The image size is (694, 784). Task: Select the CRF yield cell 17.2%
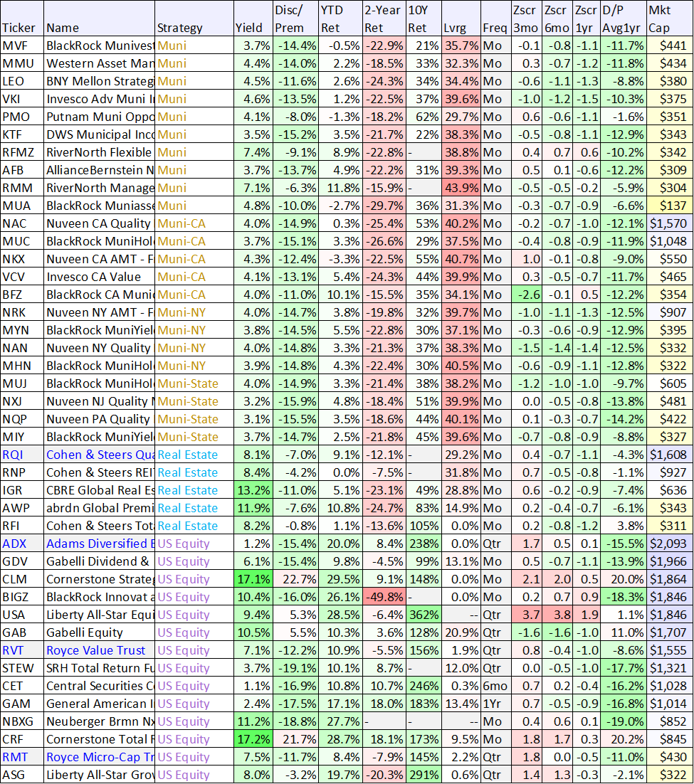tap(253, 739)
